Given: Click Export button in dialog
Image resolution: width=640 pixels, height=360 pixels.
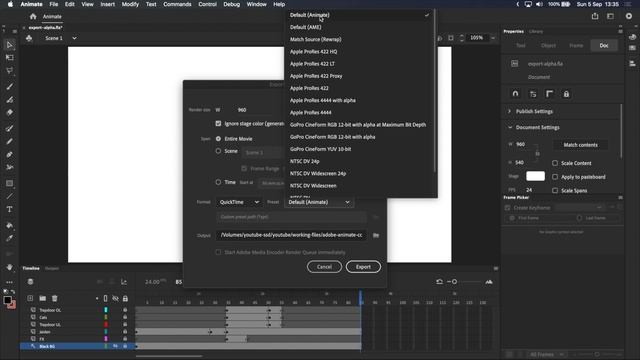Looking at the screenshot, I should coord(363,267).
